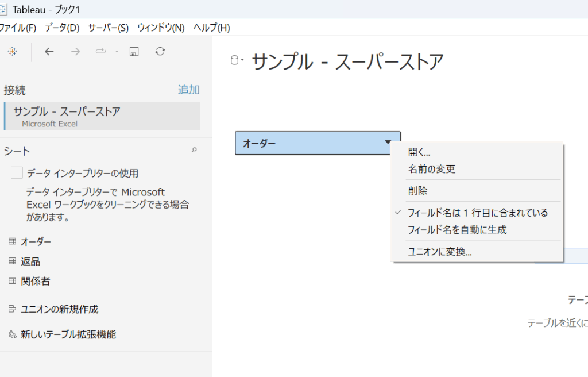Enable the データ インタープリターの使用 checkbox
This screenshot has height=377, width=588.
pos(17,173)
